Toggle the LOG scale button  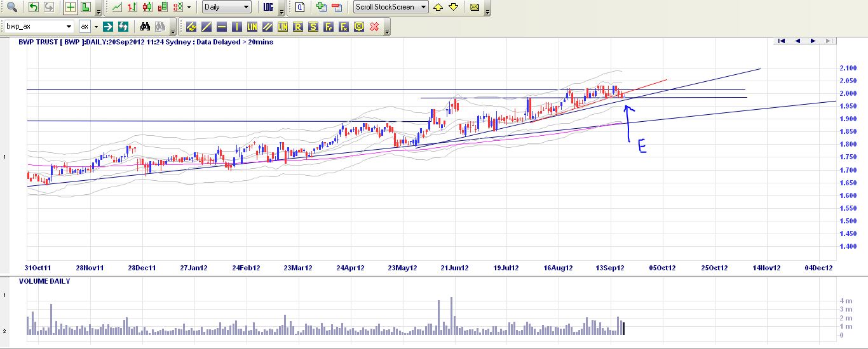point(268,8)
